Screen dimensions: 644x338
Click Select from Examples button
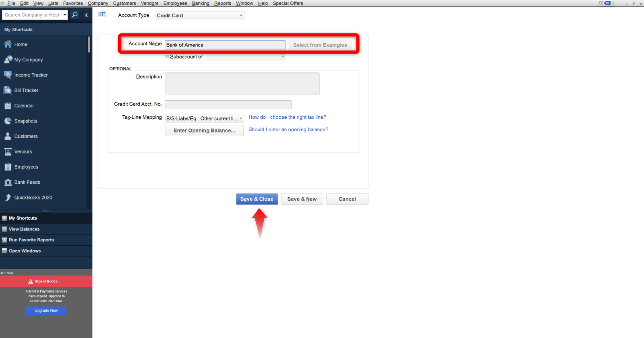click(x=320, y=45)
